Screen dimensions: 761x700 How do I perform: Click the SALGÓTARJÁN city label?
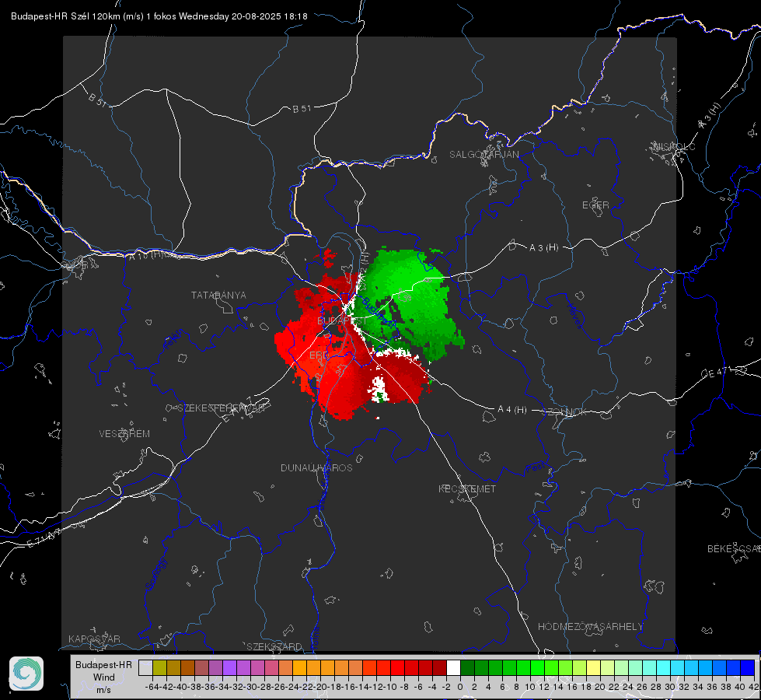[x=483, y=155]
